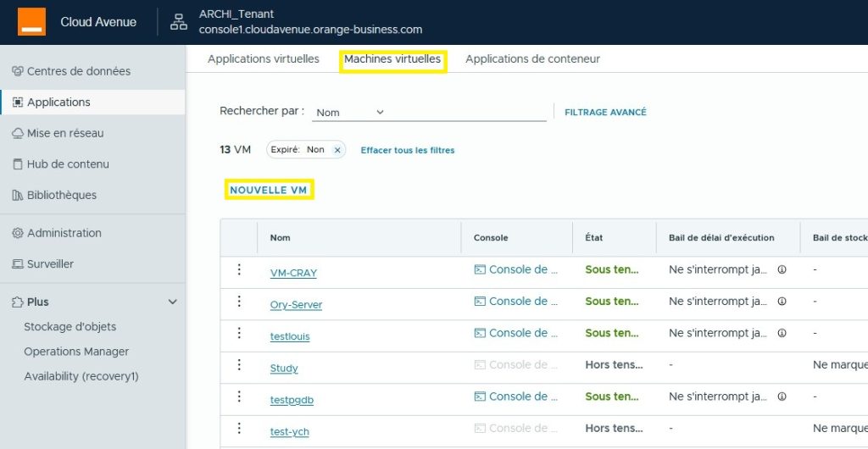The image size is (868, 449).
Task: Click Effacer tous les filtres link
Action: (408, 151)
